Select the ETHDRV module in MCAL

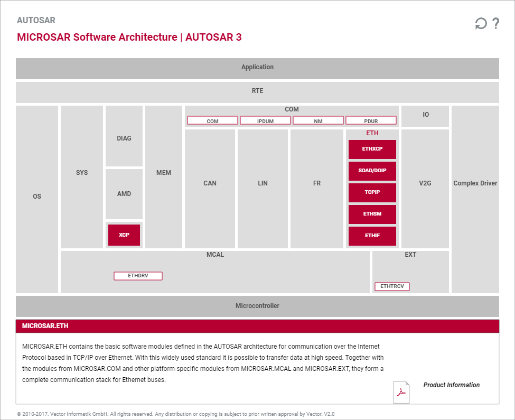138,276
